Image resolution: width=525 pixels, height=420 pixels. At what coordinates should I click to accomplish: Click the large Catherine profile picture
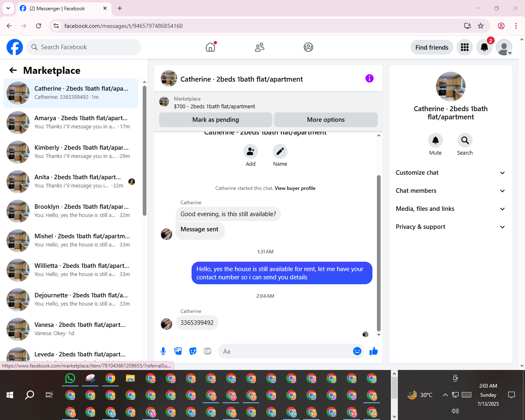(x=451, y=87)
